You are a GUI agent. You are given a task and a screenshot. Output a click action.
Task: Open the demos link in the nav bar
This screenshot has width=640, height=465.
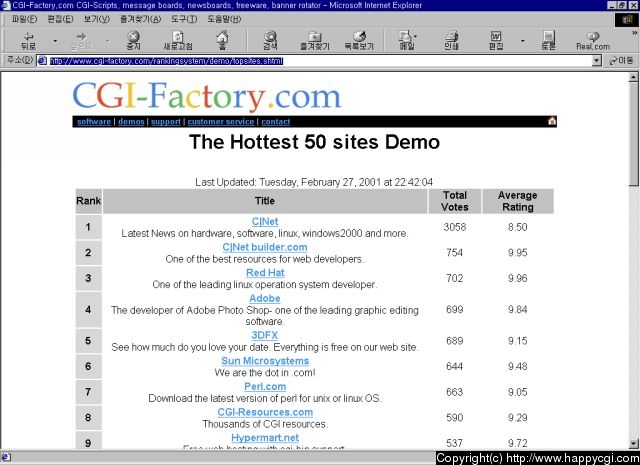tap(131, 121)
